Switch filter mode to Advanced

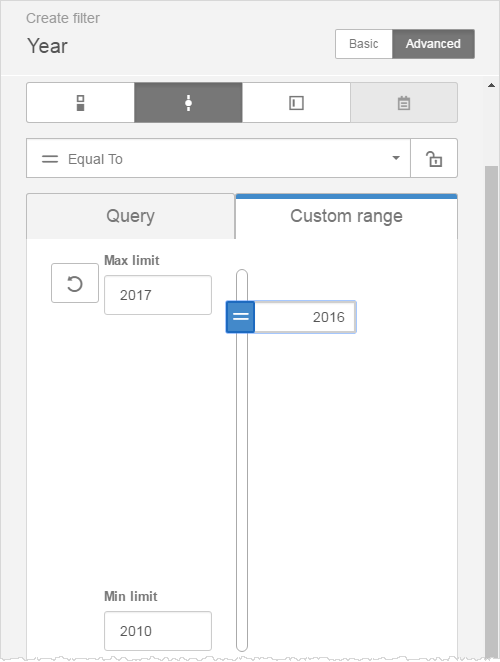[433, 44]
